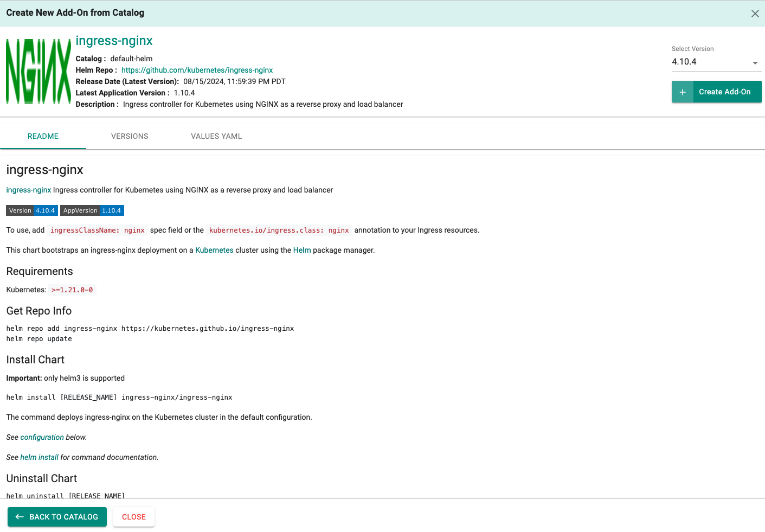This screenshot has width=765, height=532.
Task: Click the 'only helm3 is supported' note
Action: click(84, 378)
